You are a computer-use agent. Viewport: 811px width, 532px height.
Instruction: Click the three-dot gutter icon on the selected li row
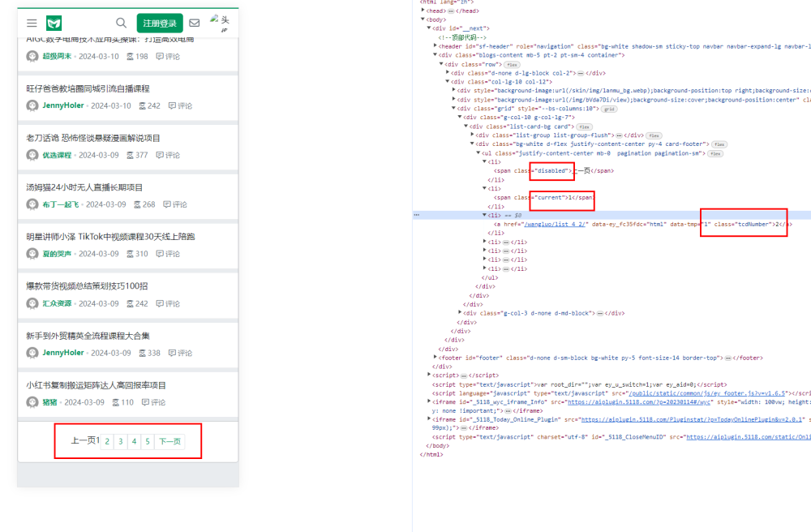point(416,215)
